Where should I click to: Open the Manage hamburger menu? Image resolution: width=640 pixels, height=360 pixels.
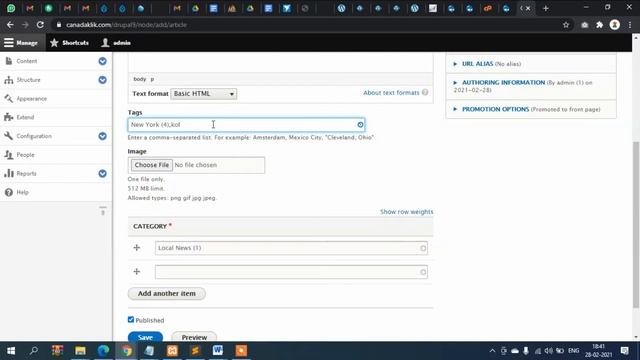pos(21,43)
